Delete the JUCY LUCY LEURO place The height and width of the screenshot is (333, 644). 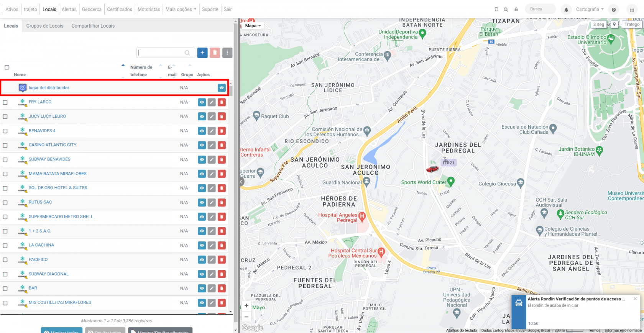pyautogui.click(x=222, y=116)
